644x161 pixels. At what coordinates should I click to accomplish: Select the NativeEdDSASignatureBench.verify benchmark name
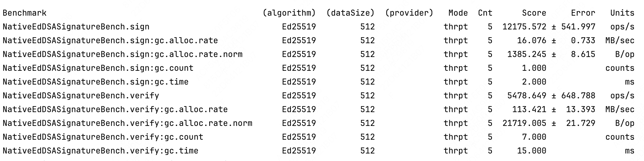(81, 96)
